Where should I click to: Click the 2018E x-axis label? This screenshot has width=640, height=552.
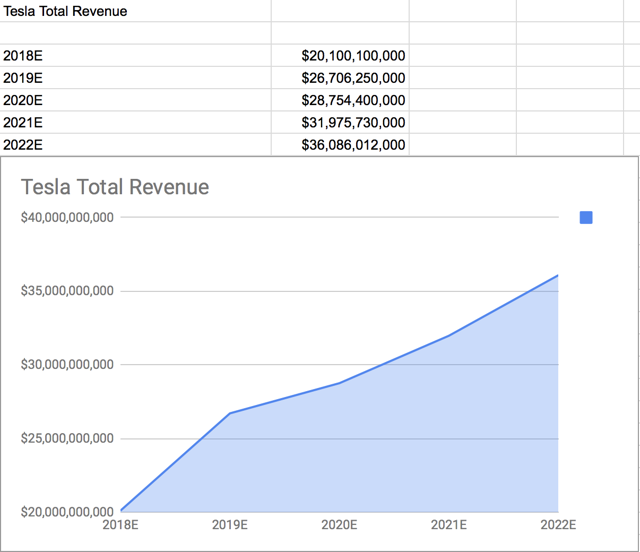pyautogui.click(x=120, y=525)
